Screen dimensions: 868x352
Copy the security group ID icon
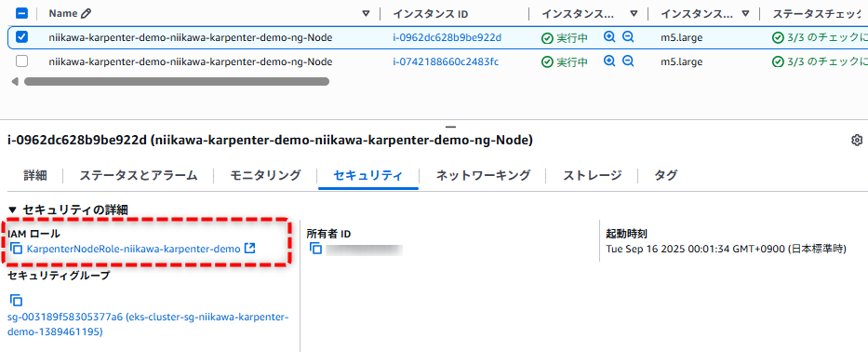click(17, 301)
